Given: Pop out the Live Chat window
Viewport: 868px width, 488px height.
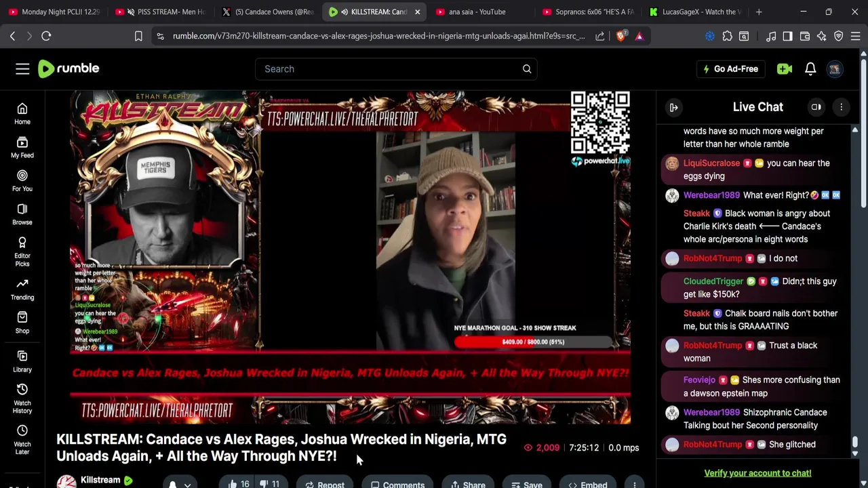Looking at the screenshot, I should [816, 107].
